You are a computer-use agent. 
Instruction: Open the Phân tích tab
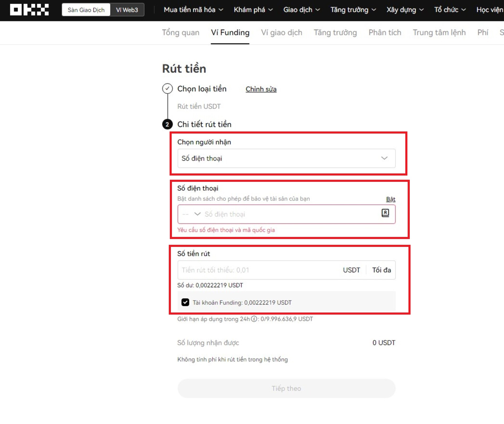pyautogui.click(x=385, y=33)
